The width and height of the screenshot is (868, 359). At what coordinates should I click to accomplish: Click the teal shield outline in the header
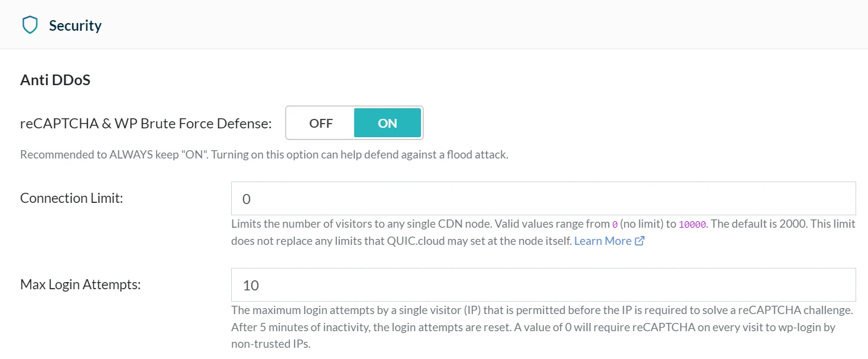pos(30,24)
